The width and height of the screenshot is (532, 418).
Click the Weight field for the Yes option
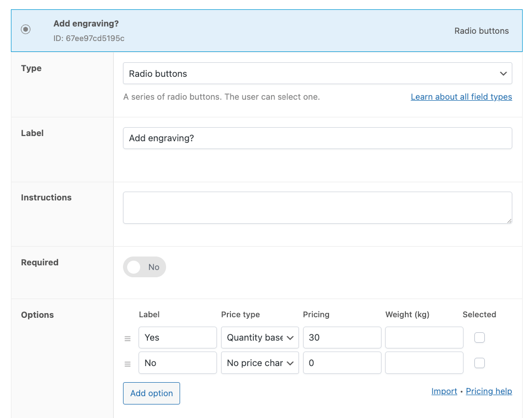click(x=425, y=338)
